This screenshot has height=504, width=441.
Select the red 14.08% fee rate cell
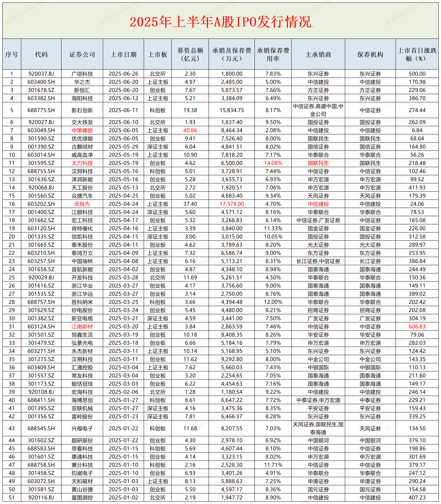273,163
